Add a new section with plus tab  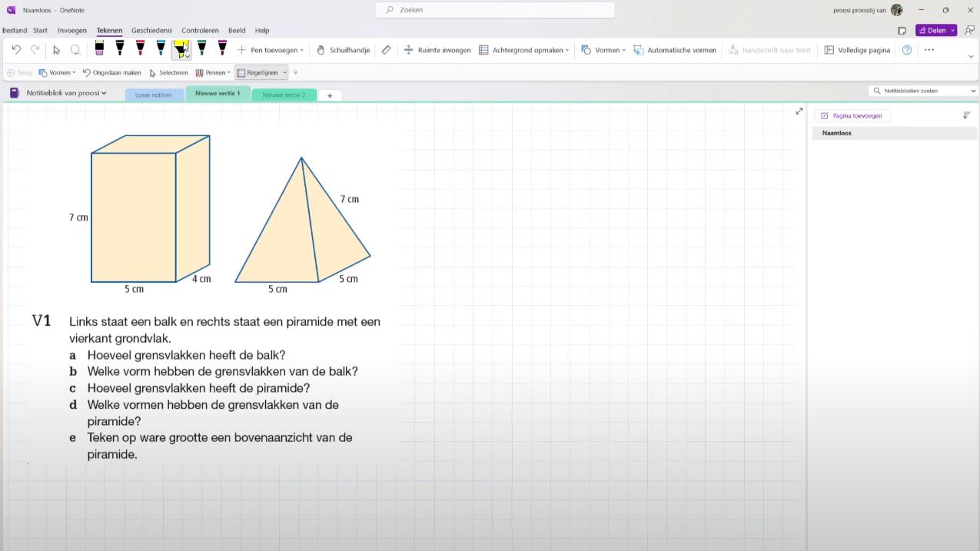coord(330,95)
